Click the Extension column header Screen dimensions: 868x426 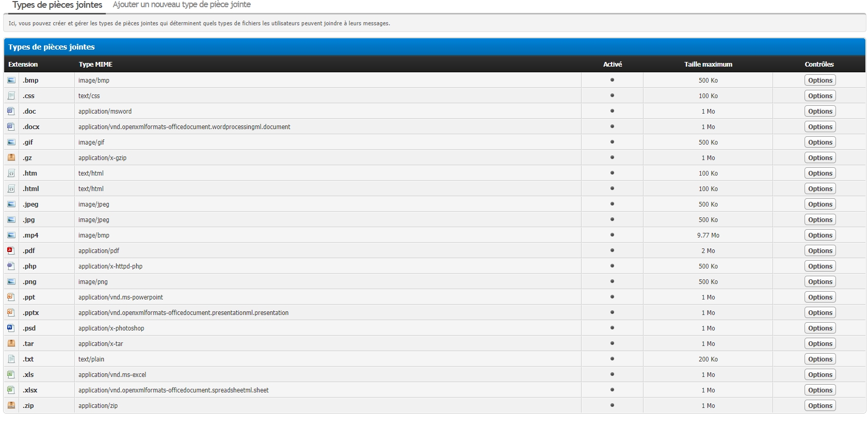[x=23, y=64]
